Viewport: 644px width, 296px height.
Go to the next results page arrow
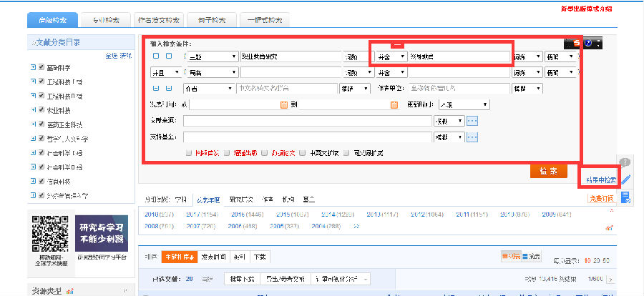tap(611, 280)
